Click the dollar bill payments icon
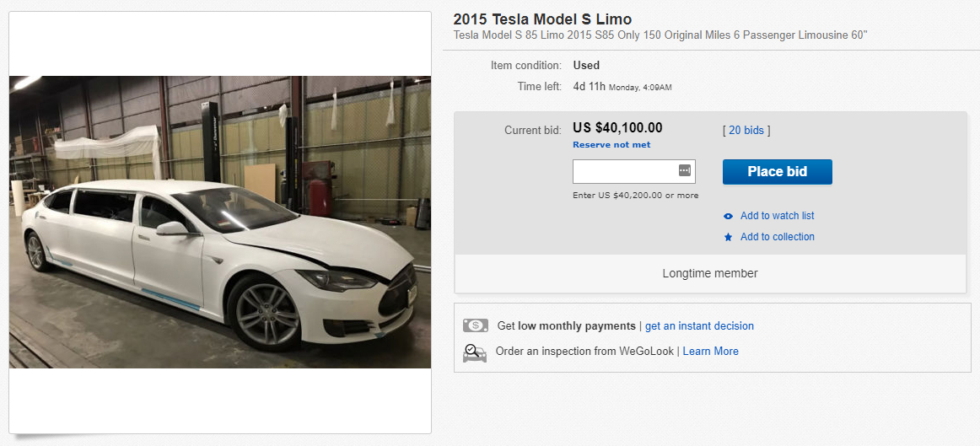Screen dimensions: 980x446 coord(475,325)
